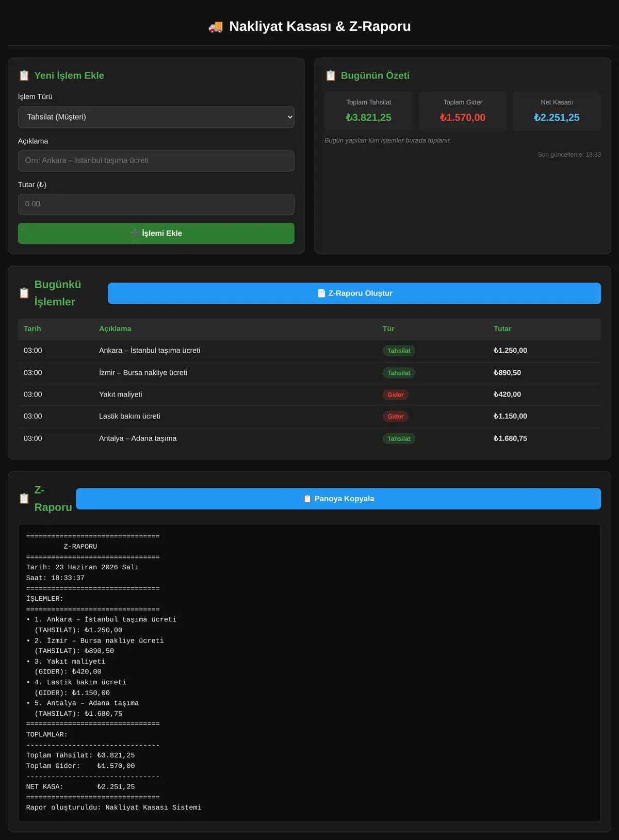This screenshot has height=840, width=619.
Task: Click the Tarih: 23 Haziran 2026 Salı line
Action: (83, 567)
